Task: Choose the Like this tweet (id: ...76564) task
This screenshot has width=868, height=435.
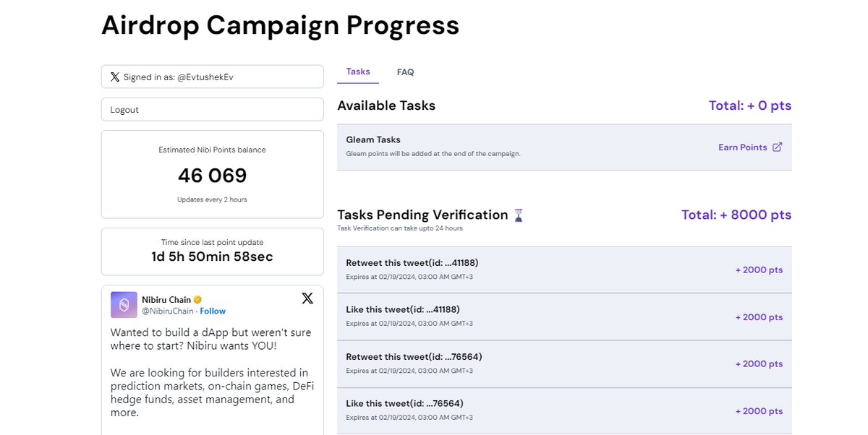Action: point(404,404)
